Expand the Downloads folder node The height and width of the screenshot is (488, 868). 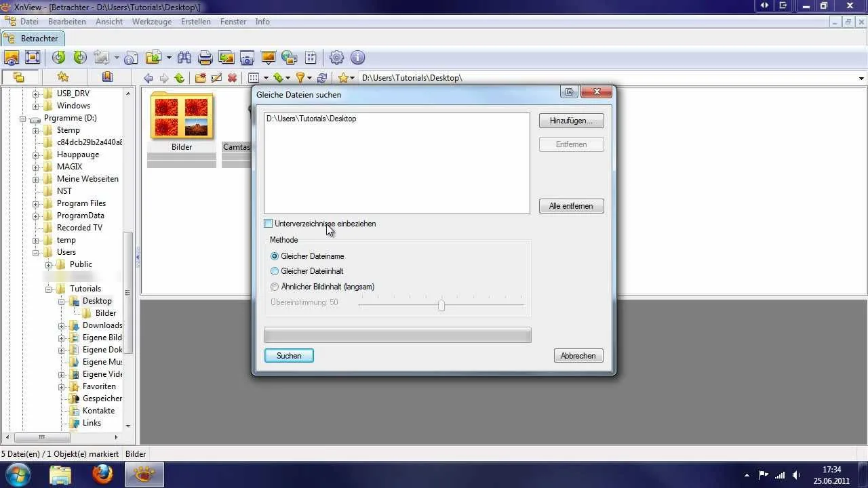(62, 325)
